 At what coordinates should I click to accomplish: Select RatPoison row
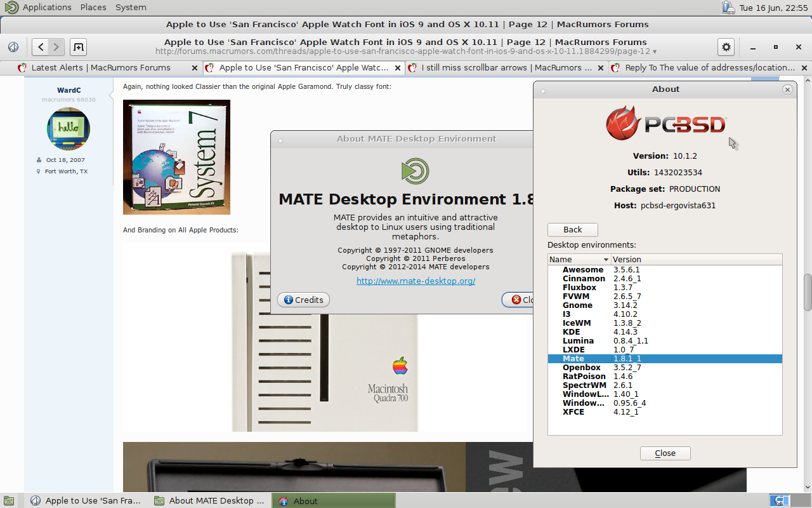(x=665, y=377)
